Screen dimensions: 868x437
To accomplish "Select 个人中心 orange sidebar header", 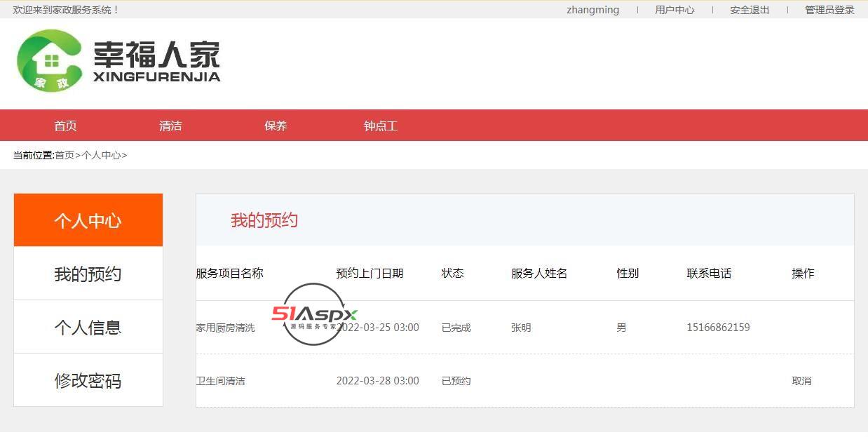I will pyautogui.click(x=88, y=220).
